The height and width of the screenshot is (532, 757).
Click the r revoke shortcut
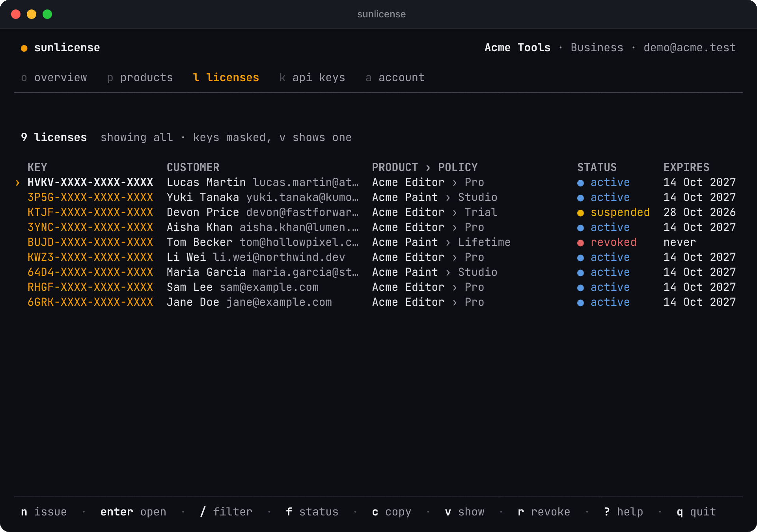544,512
